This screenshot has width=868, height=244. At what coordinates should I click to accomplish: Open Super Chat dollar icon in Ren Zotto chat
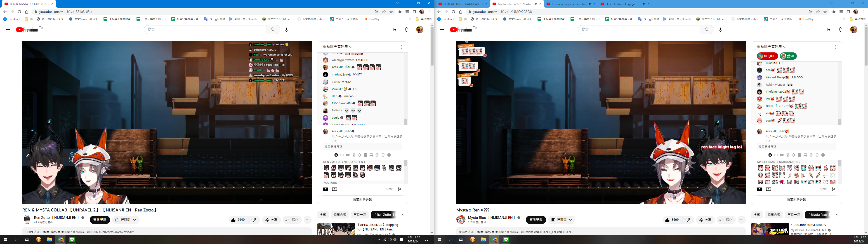tap(335, 189)
